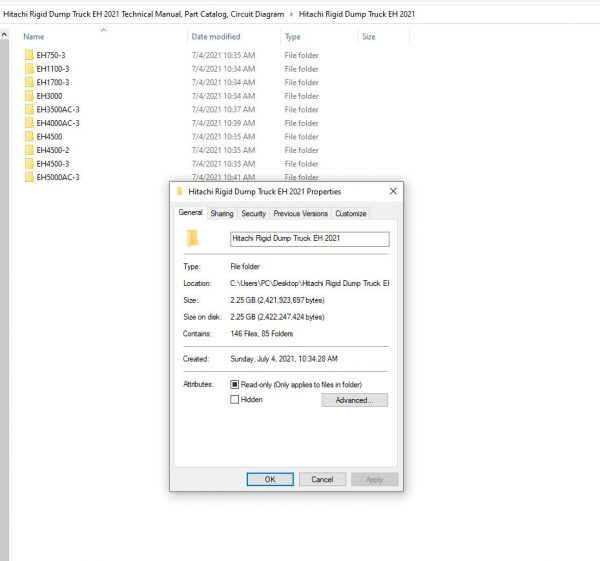This screenshot has width=600, height=561.
Task: Select the EH5000AC-3 folder name
Action: pos(58,177)
